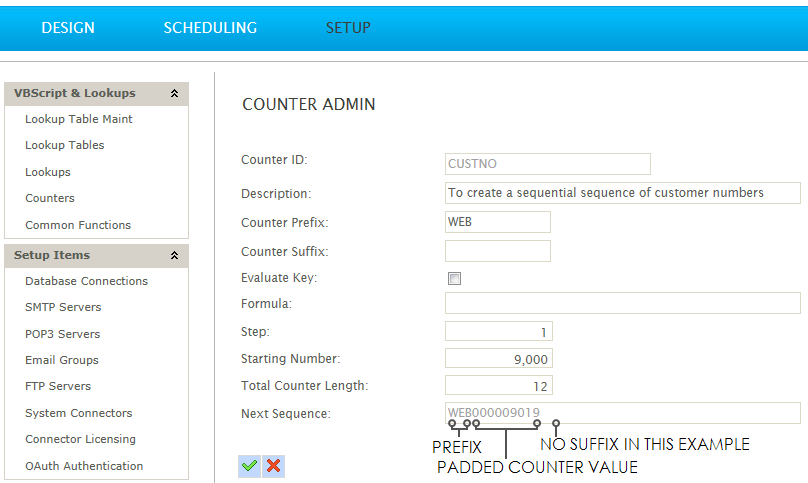808x483 pixels.
Task: Open OAuth Authentication setup item
Action: (x=84, y=466)
